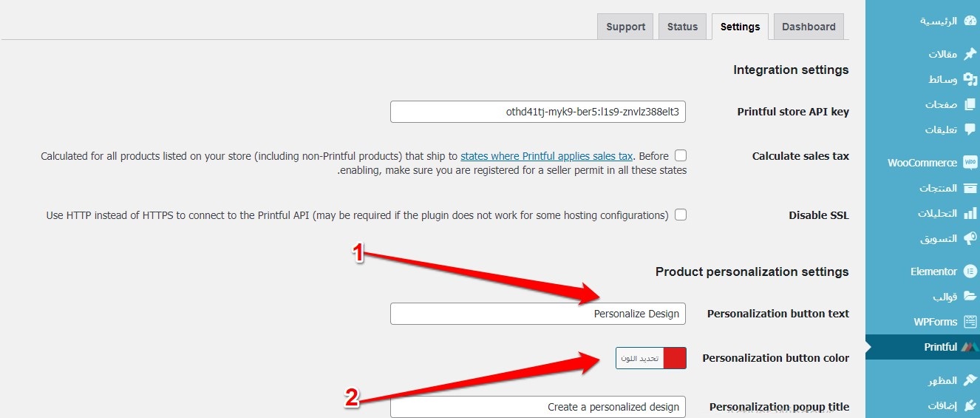Click the Printful store API key field
This screenshot has height=418, width=980.
click(x=538, y=112)
